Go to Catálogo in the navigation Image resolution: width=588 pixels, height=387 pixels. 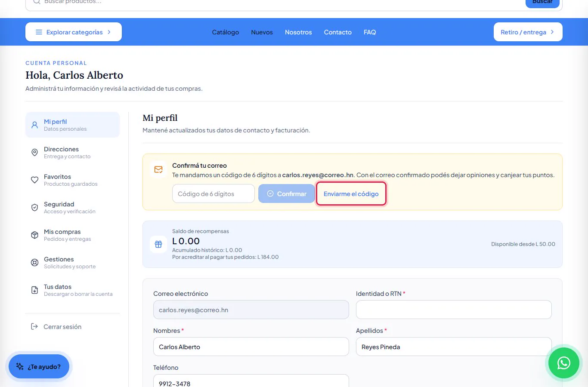[226, 32]
